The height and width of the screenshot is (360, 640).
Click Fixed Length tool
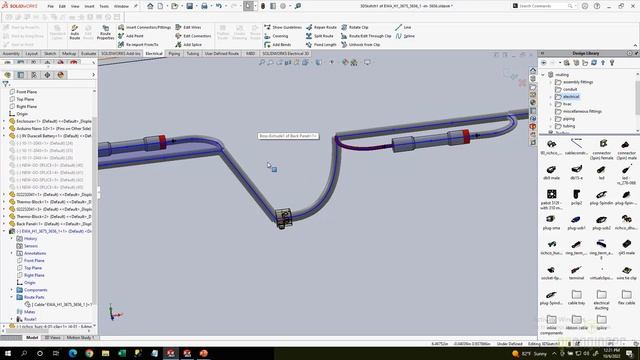pos(321,44)
